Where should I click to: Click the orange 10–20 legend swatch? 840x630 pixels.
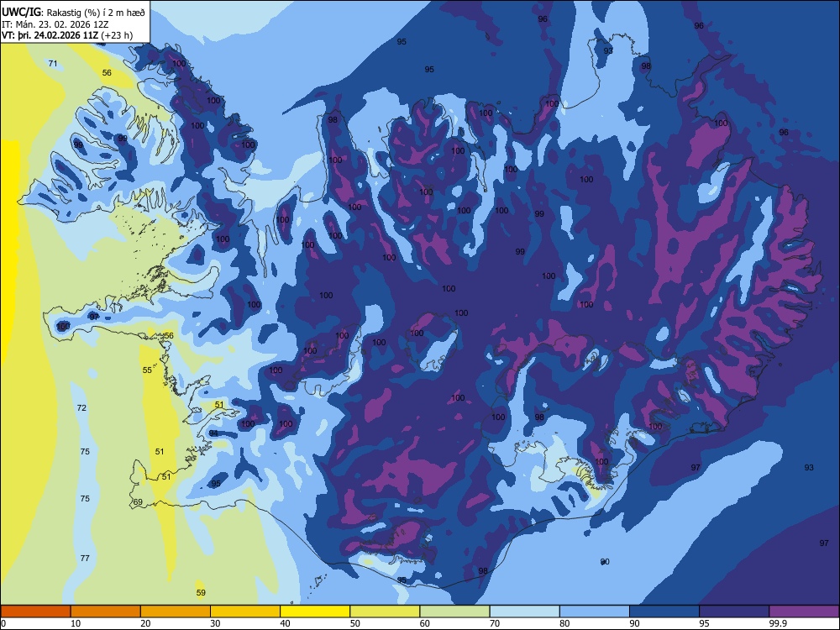106,612
